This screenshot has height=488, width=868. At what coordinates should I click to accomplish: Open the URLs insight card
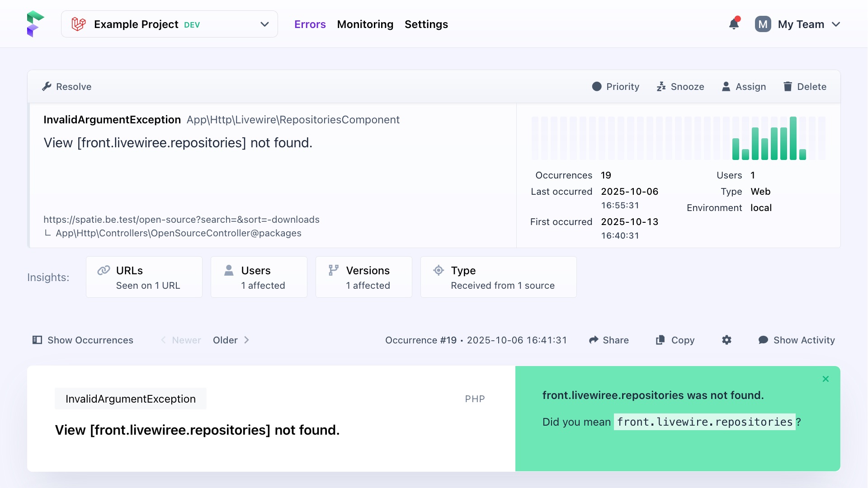point(144,277)
